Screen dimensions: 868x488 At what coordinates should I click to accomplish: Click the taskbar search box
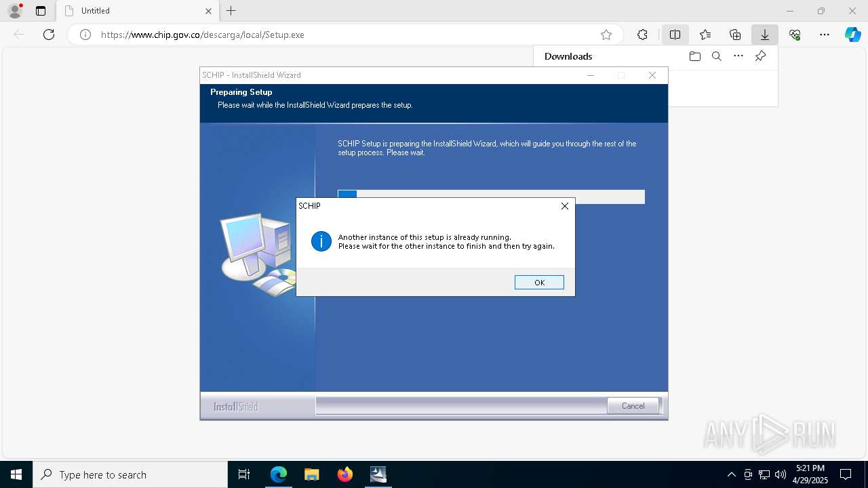pos(130,474)
